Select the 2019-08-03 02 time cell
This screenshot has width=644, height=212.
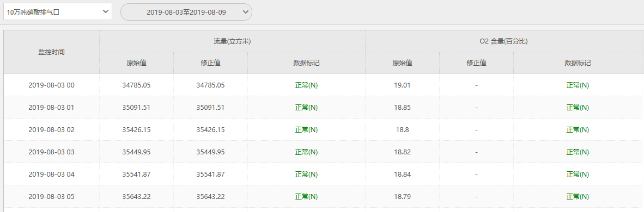[51, 129]
